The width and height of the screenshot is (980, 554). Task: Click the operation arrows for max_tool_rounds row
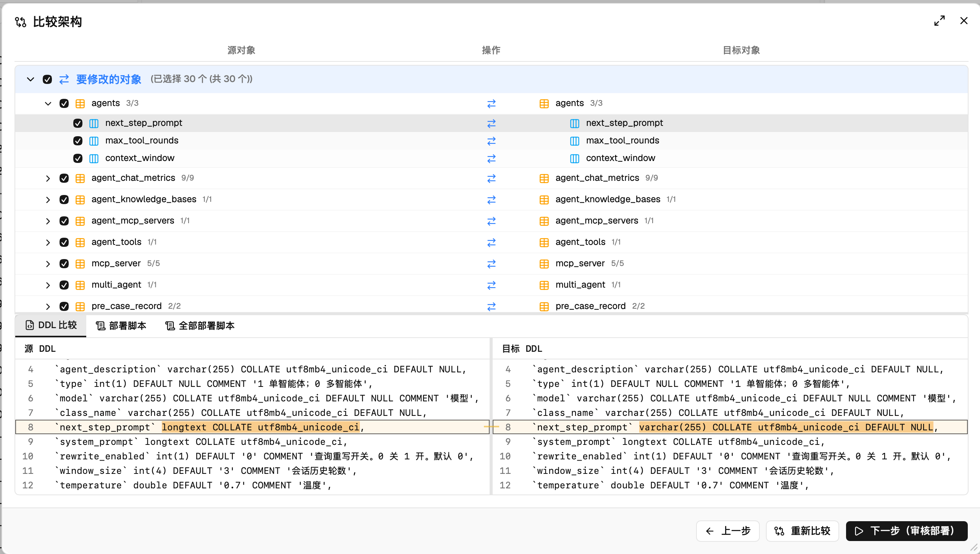491,141
